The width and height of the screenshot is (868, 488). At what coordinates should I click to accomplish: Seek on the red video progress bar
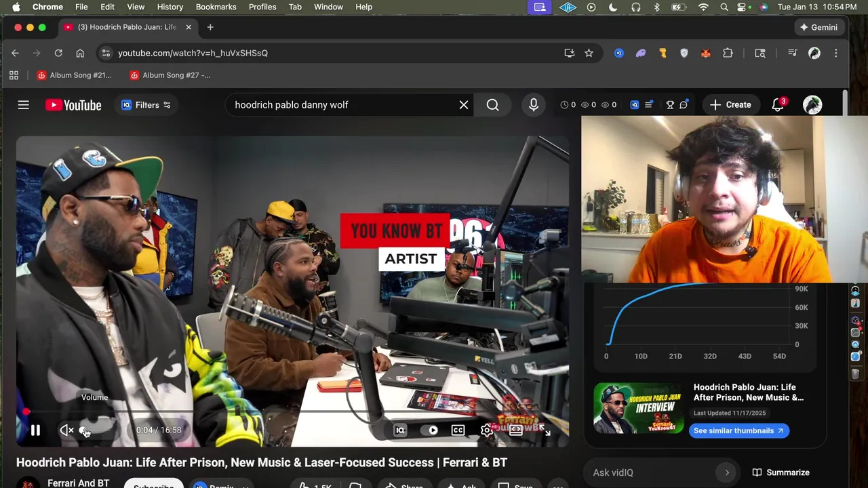click(x=292, y=411)
